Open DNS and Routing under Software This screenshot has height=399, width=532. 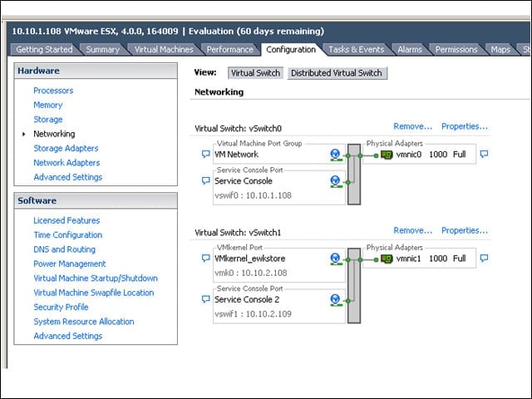tap(65, 249)
